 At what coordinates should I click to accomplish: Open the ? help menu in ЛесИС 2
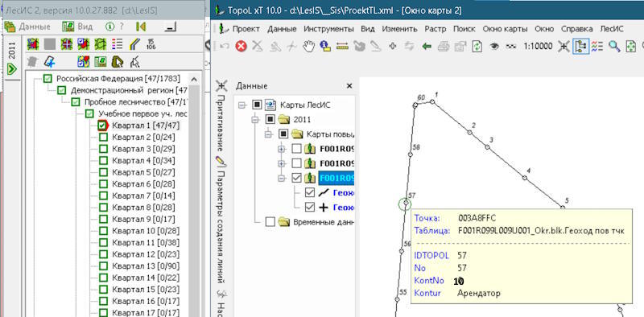click(122, 27)
